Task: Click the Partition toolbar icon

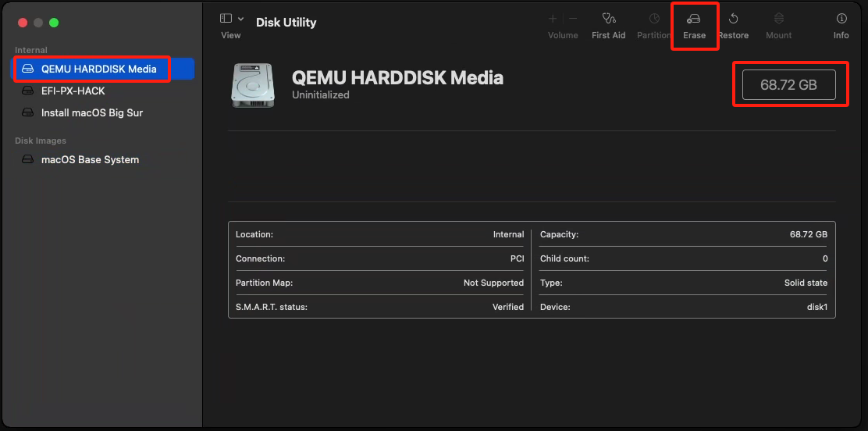Action: coord(654,19)
